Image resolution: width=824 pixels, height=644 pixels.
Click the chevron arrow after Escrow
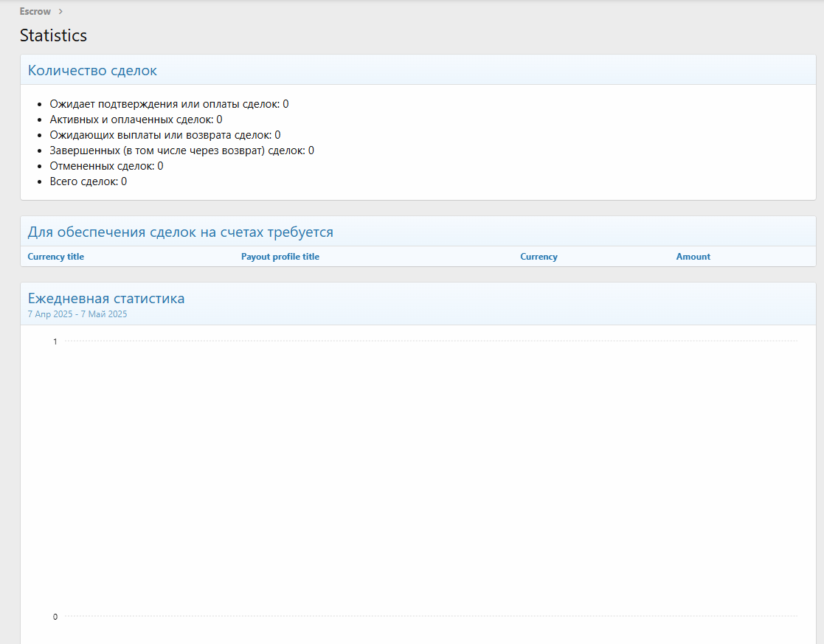coord(60,11)
